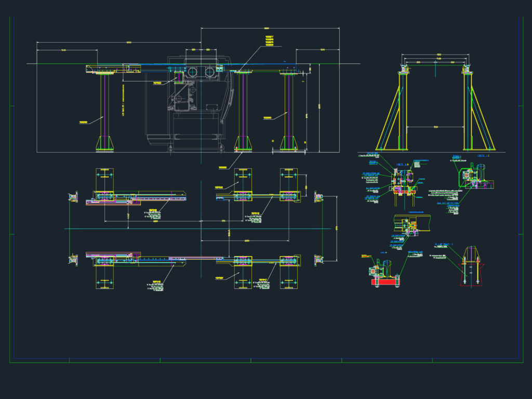Screen dimensions: 532x399
Task: Select the left yellow A-frame support in end elevation
Action: click(392, 111)
